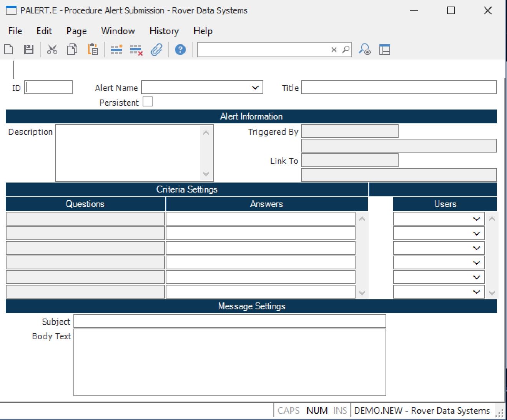Open the paperclip Attachments icon

tap(156, 50)
